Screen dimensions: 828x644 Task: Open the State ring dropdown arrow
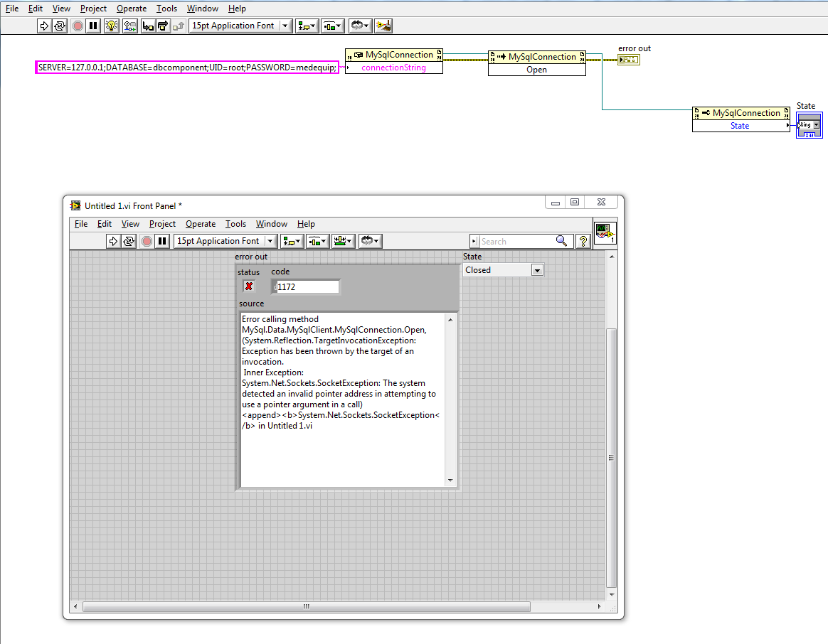537,270
